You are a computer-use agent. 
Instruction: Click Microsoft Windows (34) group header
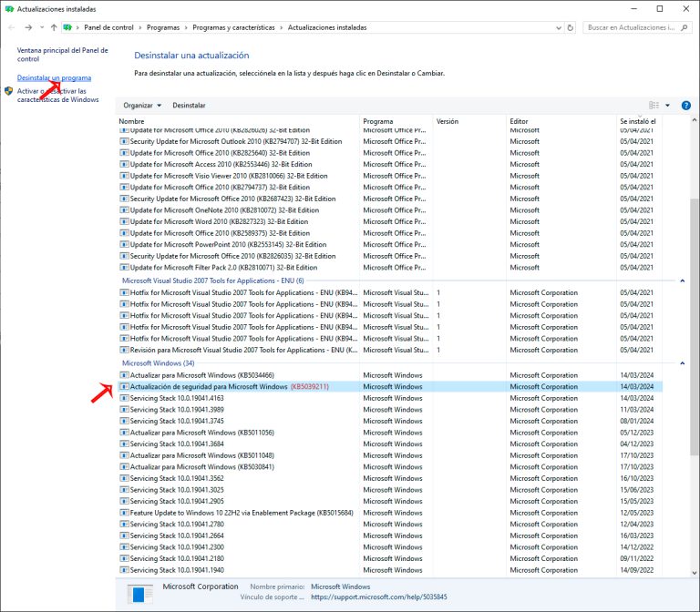pos(158,363)
